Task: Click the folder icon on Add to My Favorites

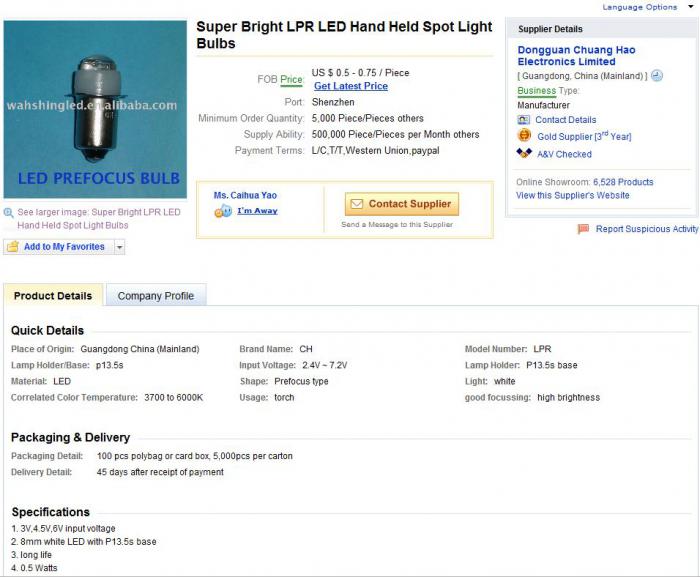Action: pyautogui.click(x=13, y=247)
